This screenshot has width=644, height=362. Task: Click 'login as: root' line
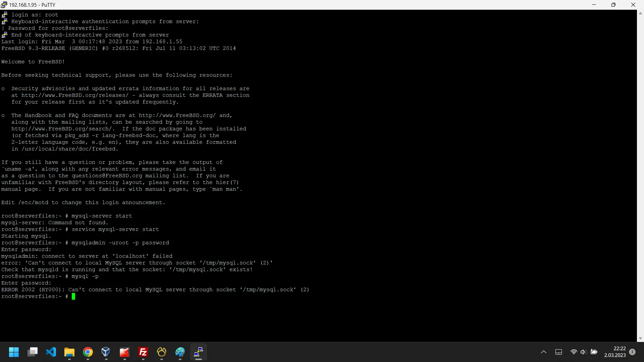(x=35, y=15)
